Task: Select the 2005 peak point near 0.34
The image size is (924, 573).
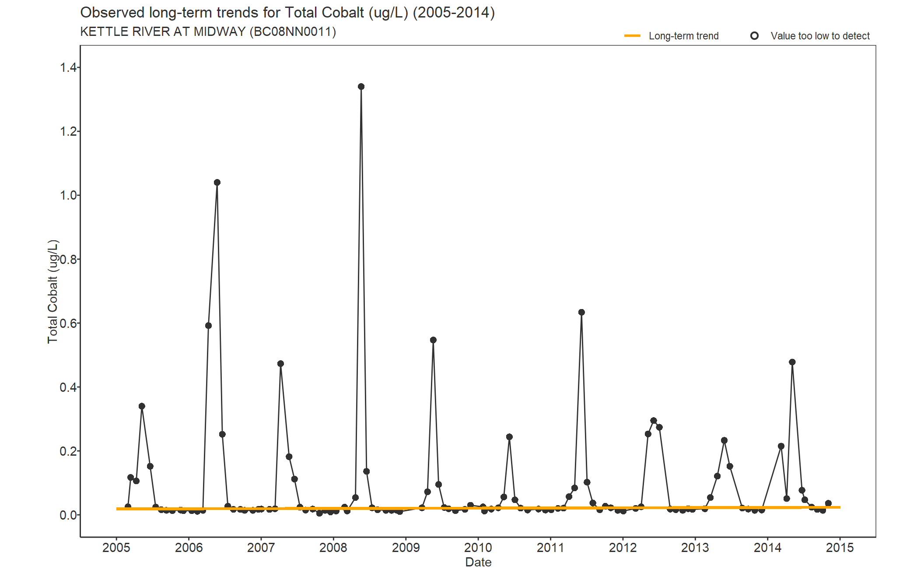Action: pos(142,406)
